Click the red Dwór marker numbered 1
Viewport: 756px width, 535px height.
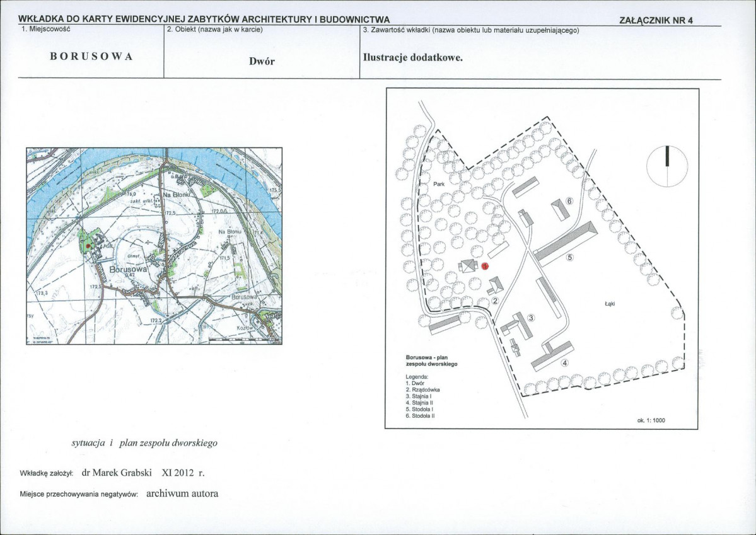pyautogui.click(x=485, y=265)
